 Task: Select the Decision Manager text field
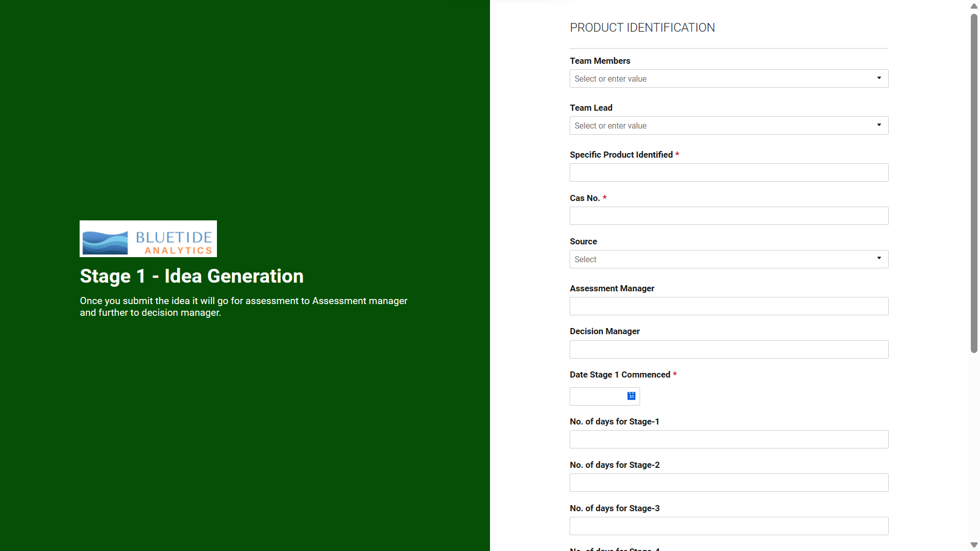click(x=728, y=349)
